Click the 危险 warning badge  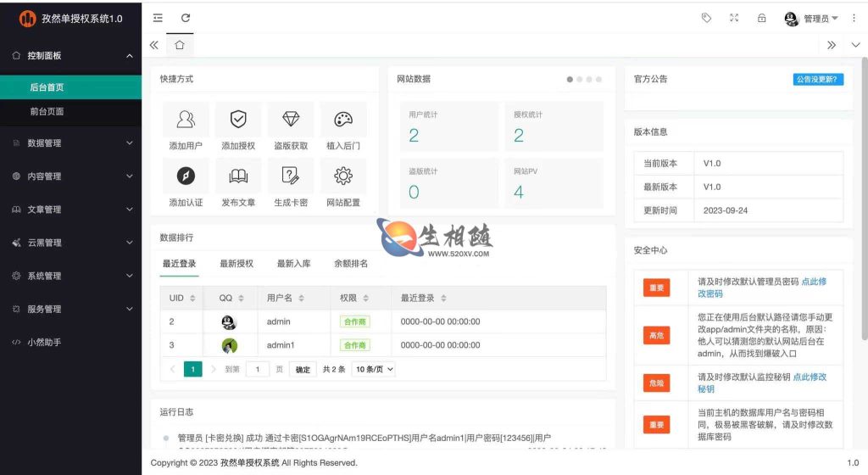657,383
